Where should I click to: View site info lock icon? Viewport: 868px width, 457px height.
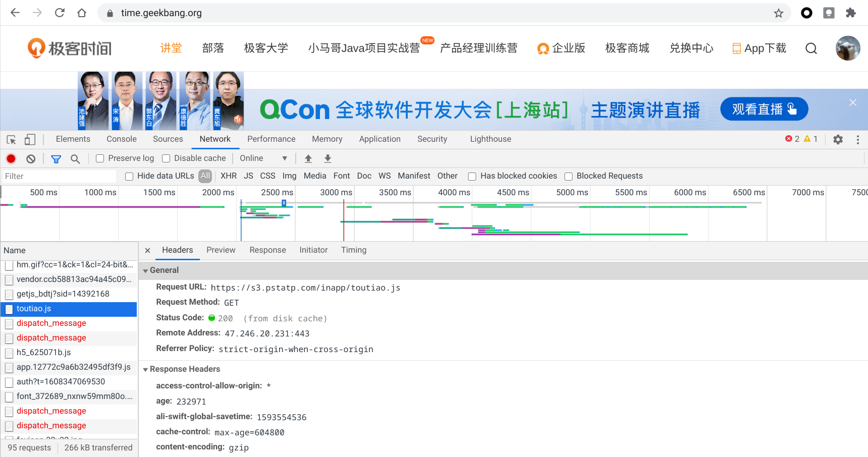[110, 13]
